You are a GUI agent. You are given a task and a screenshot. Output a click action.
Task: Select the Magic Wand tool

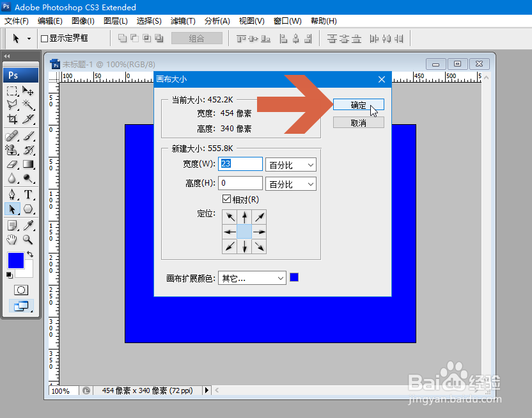click(x=28, y=104)
